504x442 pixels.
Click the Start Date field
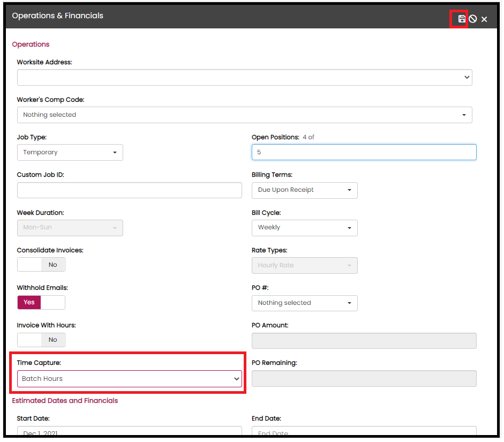point(130,432)
